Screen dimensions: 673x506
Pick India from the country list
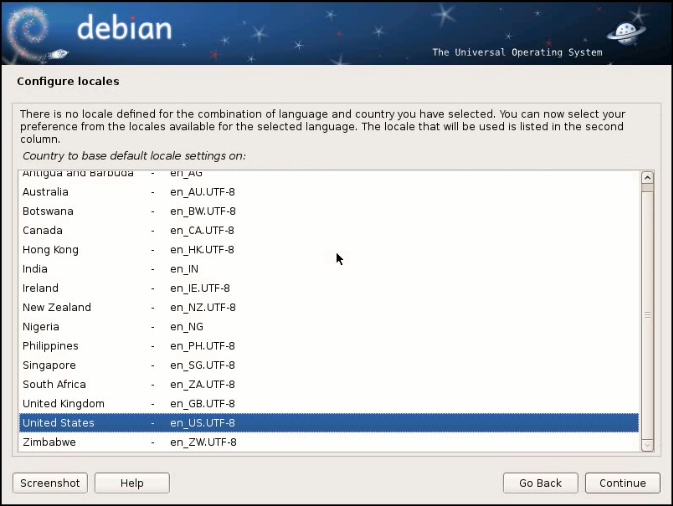(x=329, y=269)
